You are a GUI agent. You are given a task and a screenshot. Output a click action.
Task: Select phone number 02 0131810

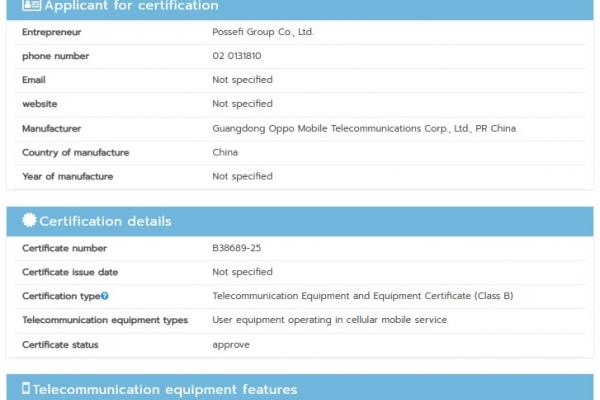pyautogui.click(x=237, y=56)
